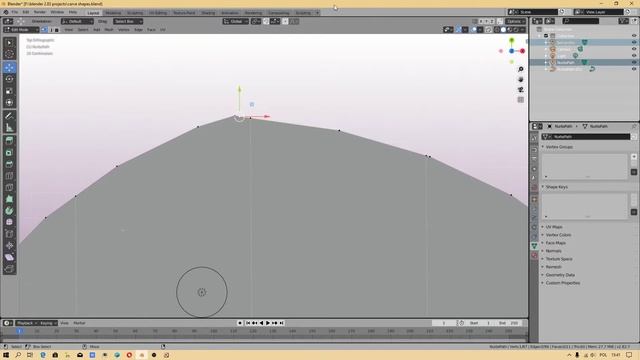The height and width of the screenshot is (360, 640).
Task: Expand the Vertex Groups panel
Action: [x=559, y=147]
